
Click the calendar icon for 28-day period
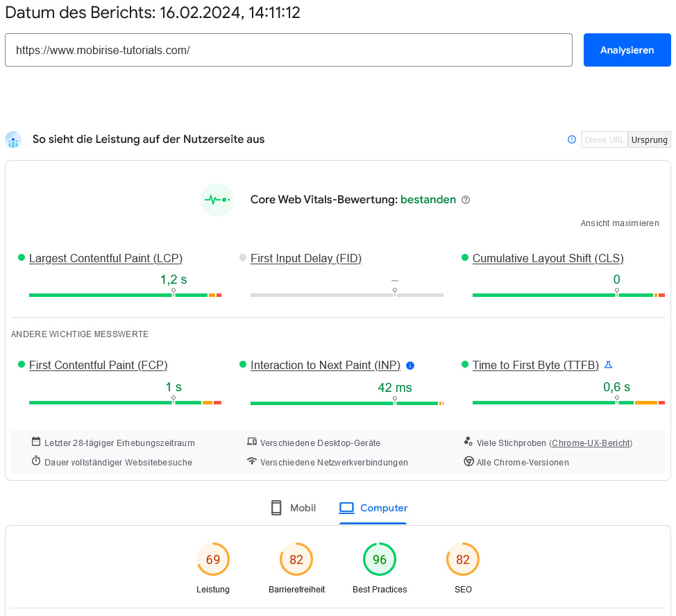(36, 442)
